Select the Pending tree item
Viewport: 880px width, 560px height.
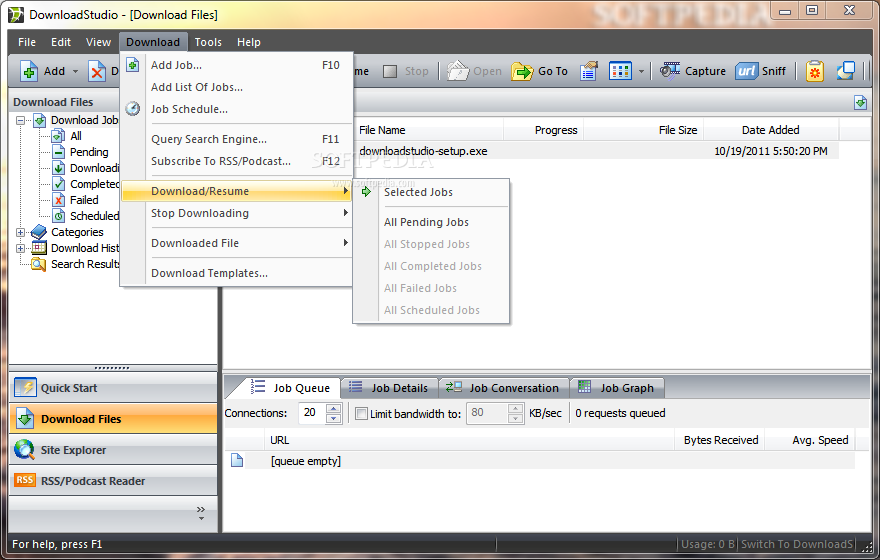(x=89, y=152)
